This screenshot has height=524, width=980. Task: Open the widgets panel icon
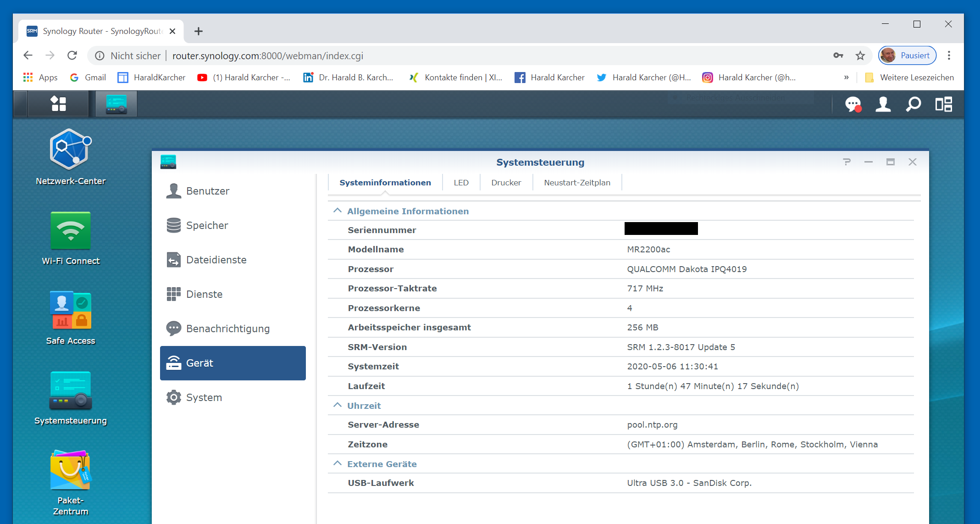click(944, 105)
